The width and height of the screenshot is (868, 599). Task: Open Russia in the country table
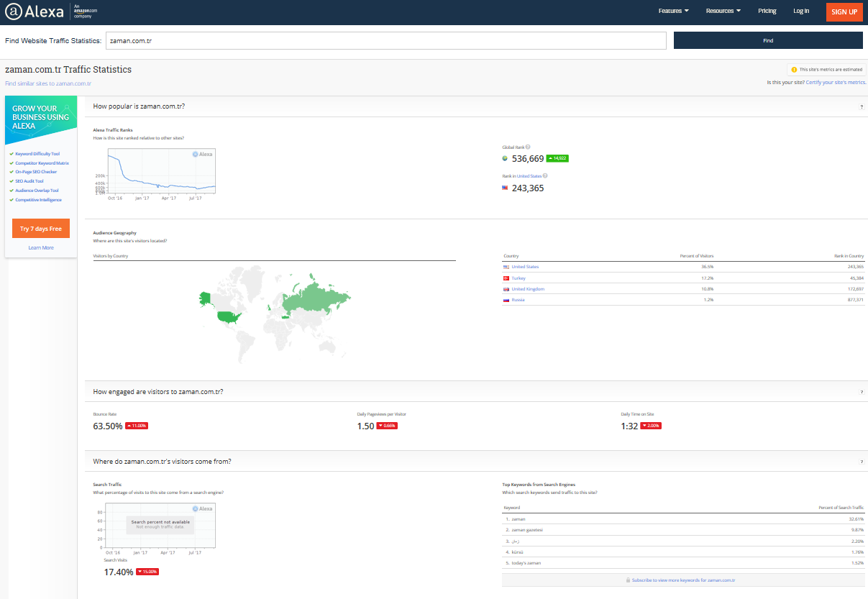[x=518, y=300]
